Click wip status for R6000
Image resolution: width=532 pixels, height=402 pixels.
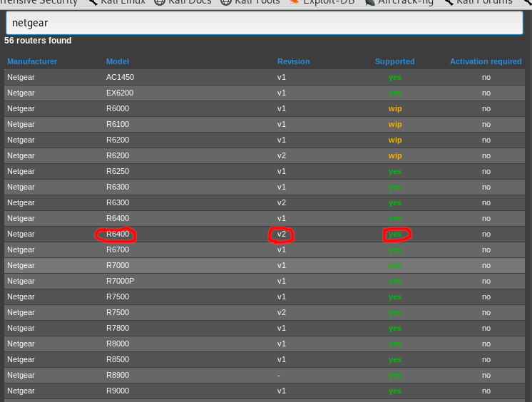395,108
